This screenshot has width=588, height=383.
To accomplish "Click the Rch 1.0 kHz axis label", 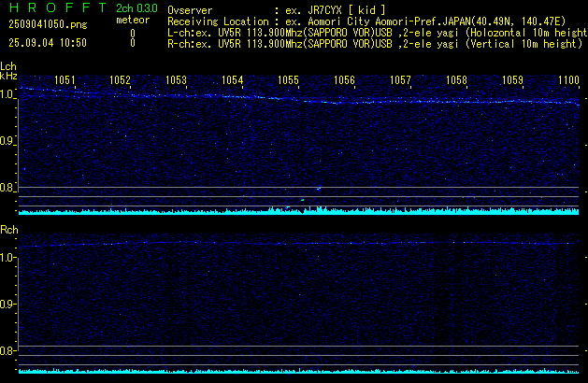I will (7, 258).
